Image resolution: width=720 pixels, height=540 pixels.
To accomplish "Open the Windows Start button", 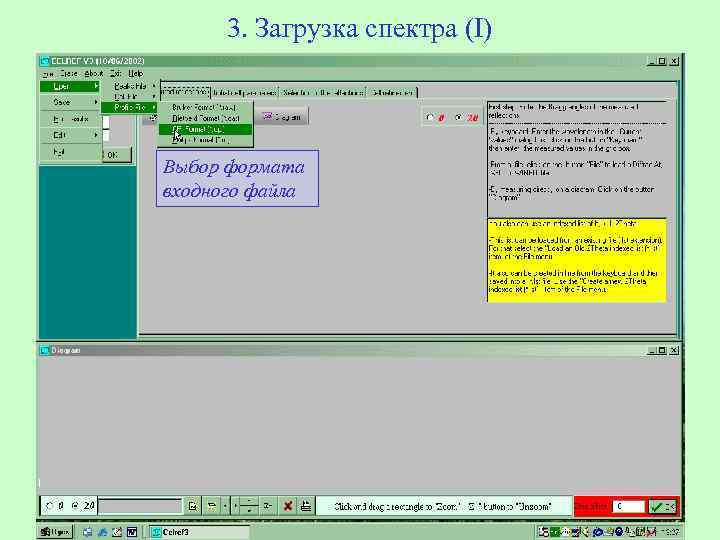I will click(55, 532).
